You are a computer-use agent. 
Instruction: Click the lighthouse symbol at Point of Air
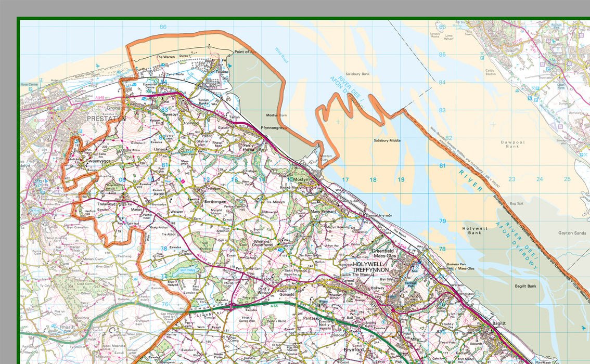pos(209,45)
